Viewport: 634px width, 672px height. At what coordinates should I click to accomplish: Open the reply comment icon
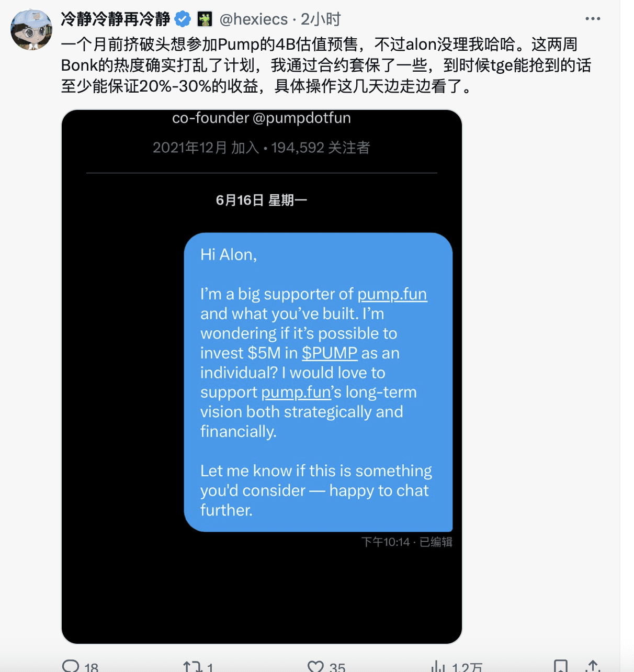pyautogui.click(x=71, y=666)
